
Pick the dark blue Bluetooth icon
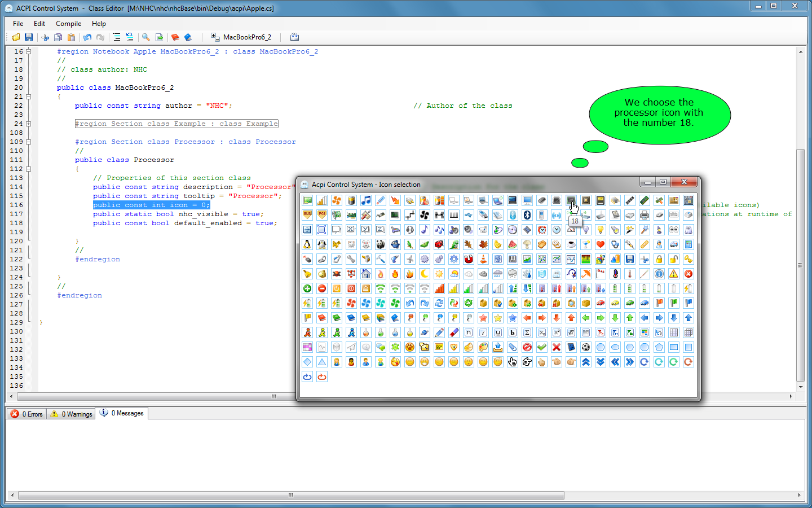coord(527,215)
